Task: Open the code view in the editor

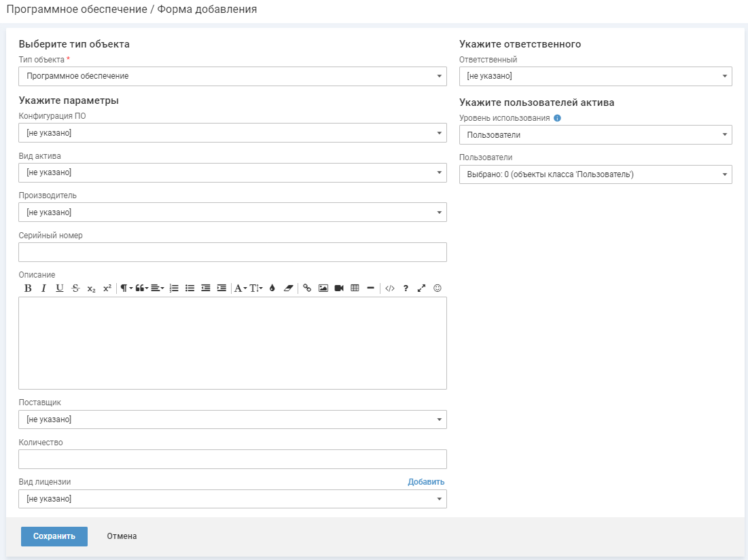Action: point(390,288)
